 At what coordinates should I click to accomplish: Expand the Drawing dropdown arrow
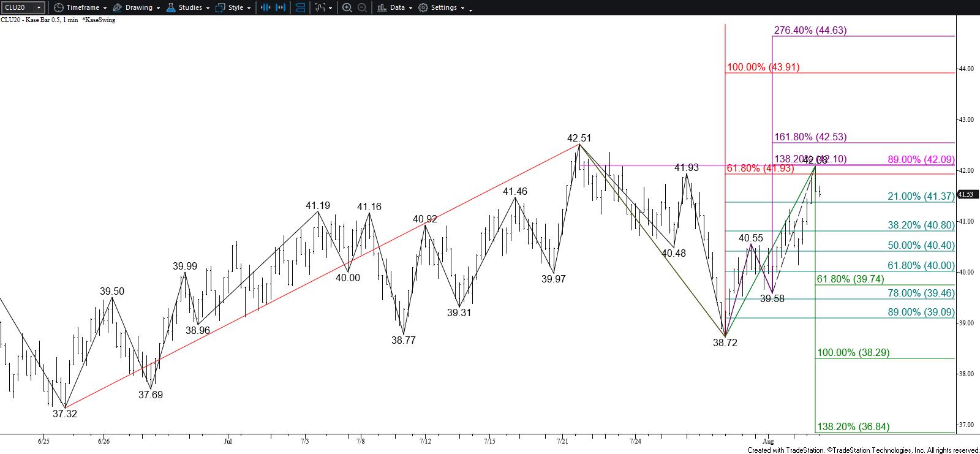(158, 8)
